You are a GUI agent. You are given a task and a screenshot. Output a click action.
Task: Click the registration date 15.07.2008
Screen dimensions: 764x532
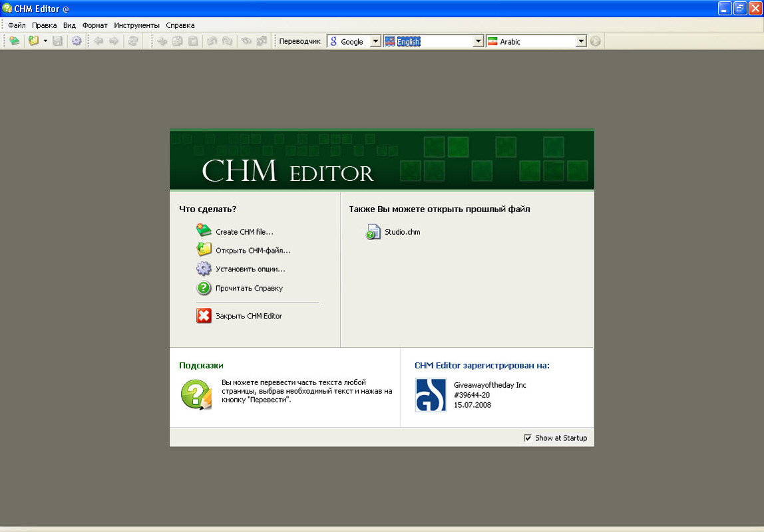coord(472,405)
